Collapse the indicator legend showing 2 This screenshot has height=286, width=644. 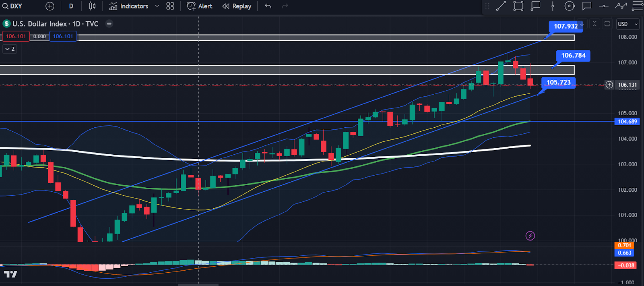(x=10, y=49)
